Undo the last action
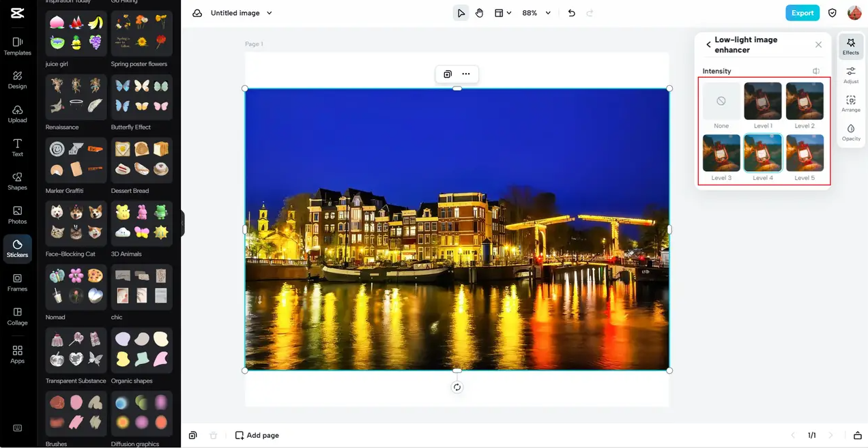 coord(572,13)
